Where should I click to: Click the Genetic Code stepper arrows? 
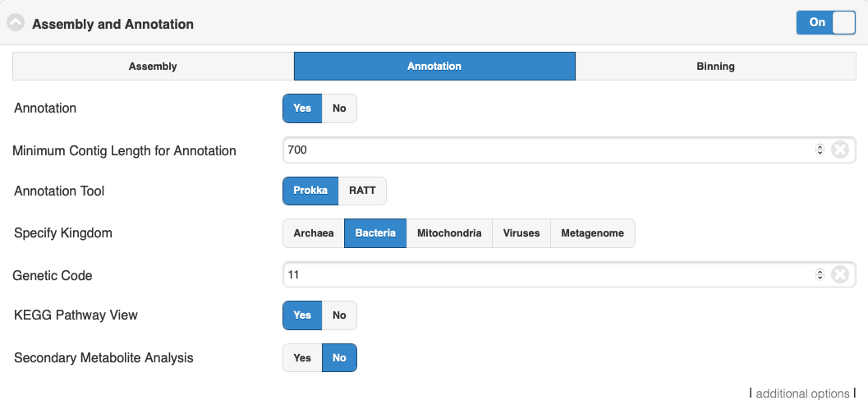[820, 275]
